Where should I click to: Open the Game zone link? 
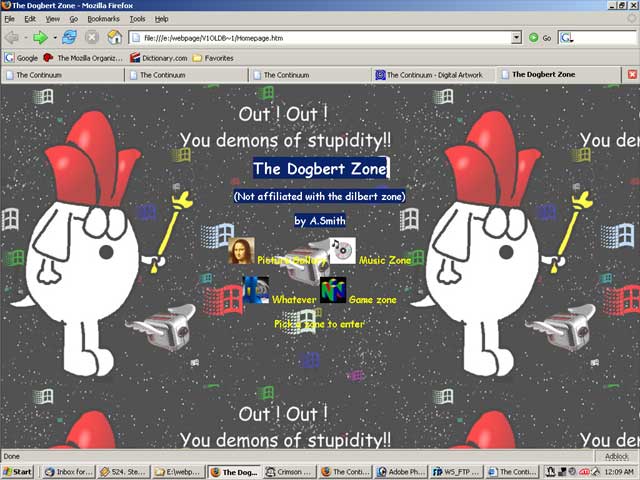pyautogui.click(x=372, y=300)
